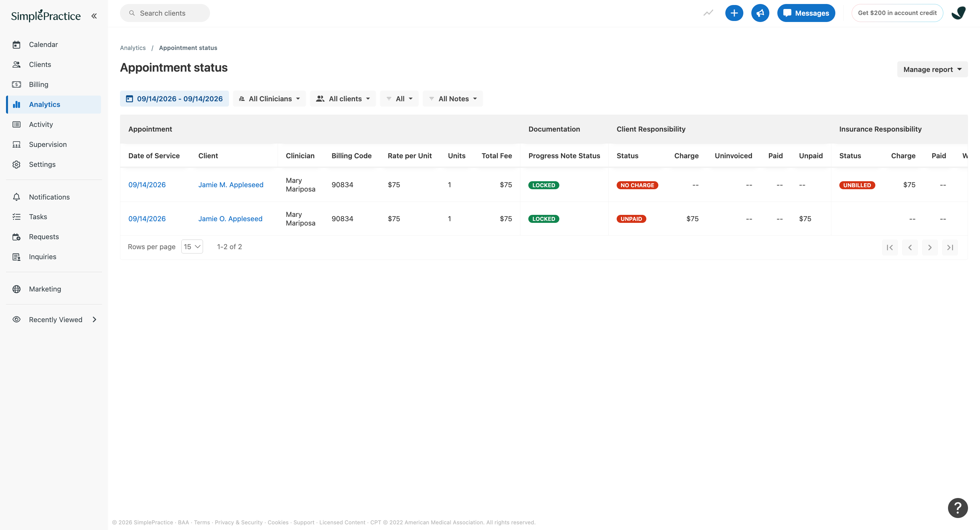Click the trend line icon in header
Image resolution: width=980 pixels, height=530 pixels.
coord(708,13)
